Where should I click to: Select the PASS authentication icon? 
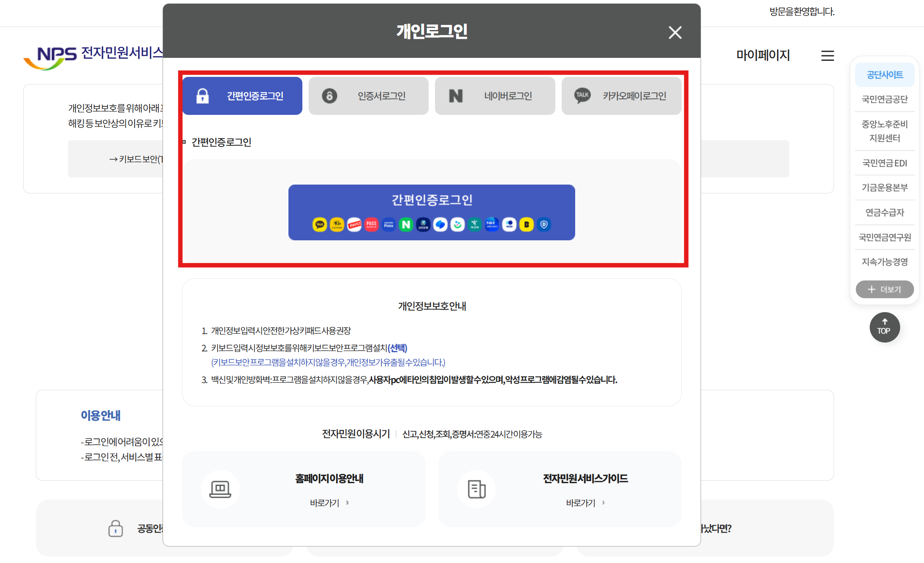[371, 225]
